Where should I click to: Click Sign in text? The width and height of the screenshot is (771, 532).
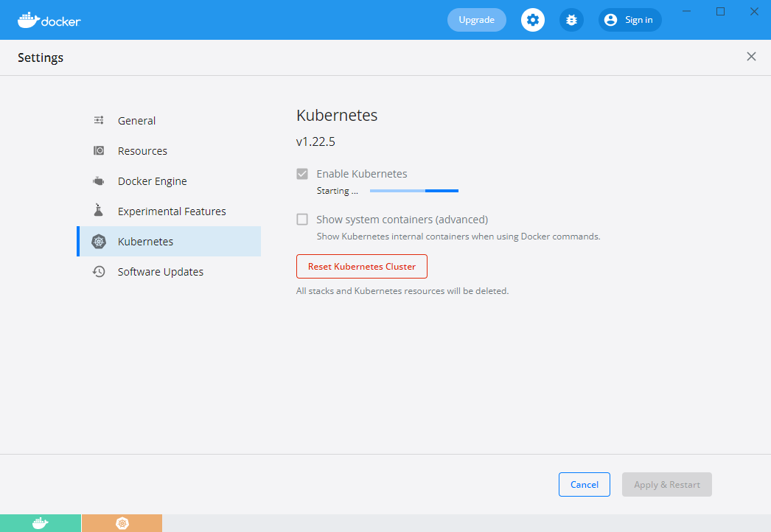coord(639,20)
